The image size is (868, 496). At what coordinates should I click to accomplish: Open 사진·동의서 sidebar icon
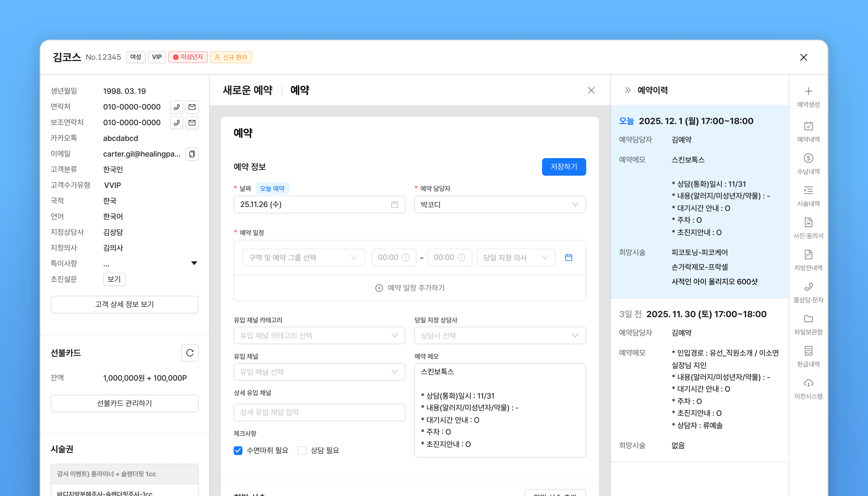pos(808,223)
